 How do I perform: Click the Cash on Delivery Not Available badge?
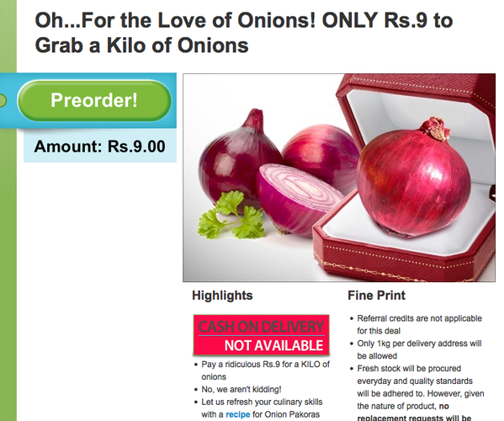[262, 335]
